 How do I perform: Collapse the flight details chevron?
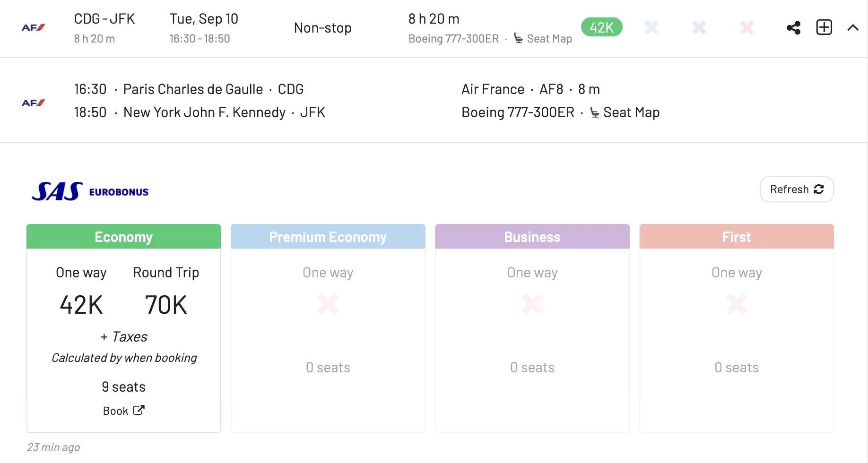(853, 27)
